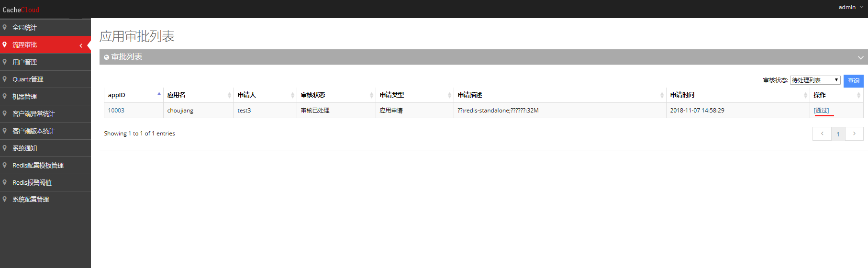Click the pin icon beside 系统配置管理
The width and height of the screenshot is (868, 268).
(x=5, y=199)
